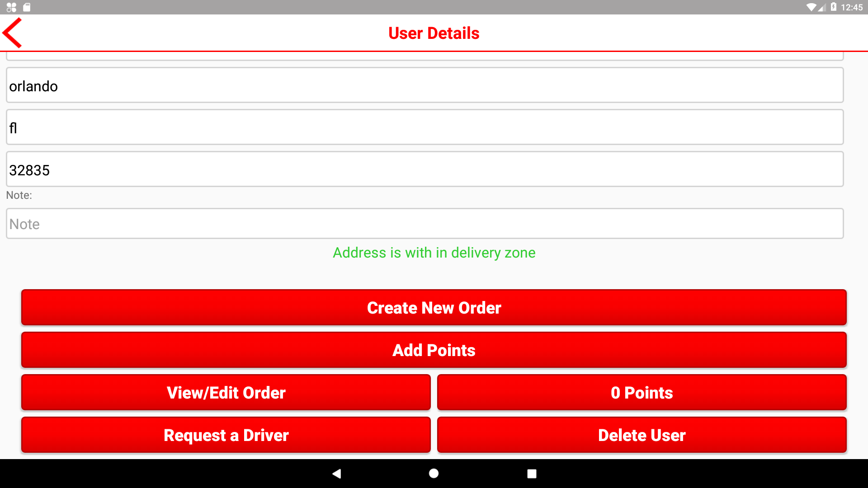Image resolution: width=868 pixels, height=488 pixels.
Task: Click Create New Order button
Action: coord(434,308)
